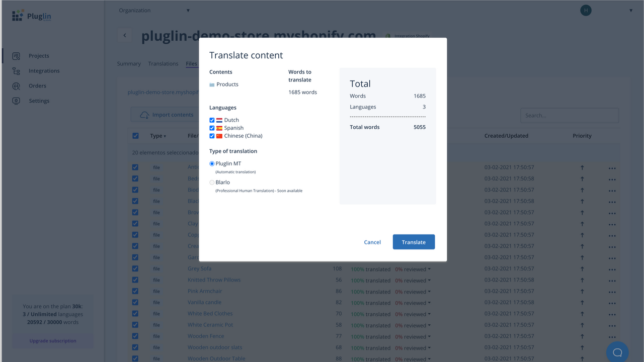This screenshot has height=362, width=644.
Task: Open the three-dot menu on the Grey Sofa row
Action: (612, 268)
